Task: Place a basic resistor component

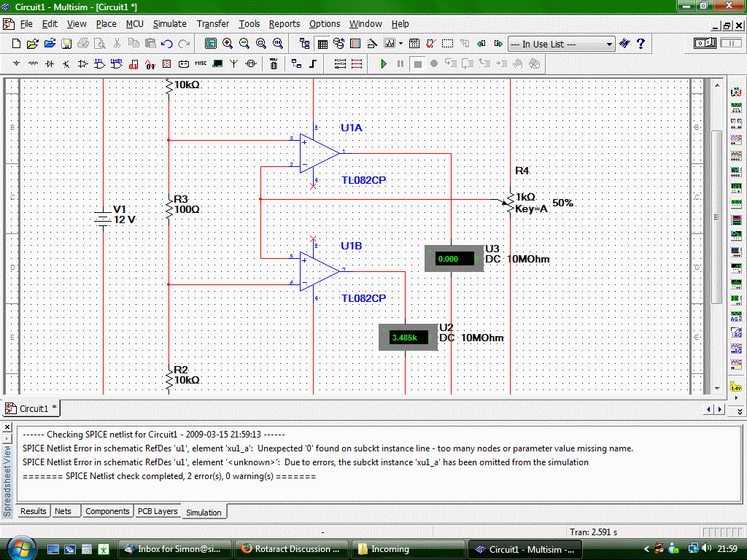Action: click(x=33, y=63)
